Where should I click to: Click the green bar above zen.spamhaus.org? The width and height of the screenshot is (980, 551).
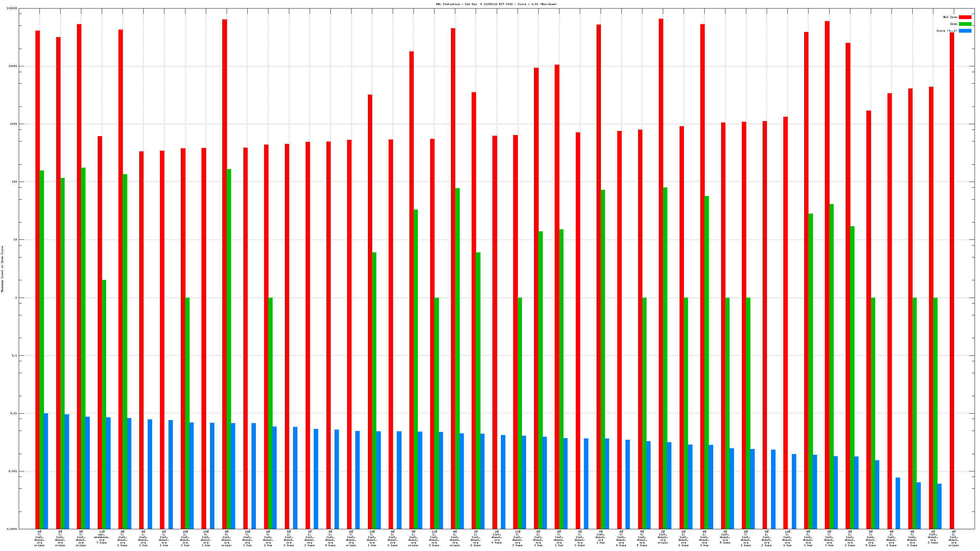point(104,403)
